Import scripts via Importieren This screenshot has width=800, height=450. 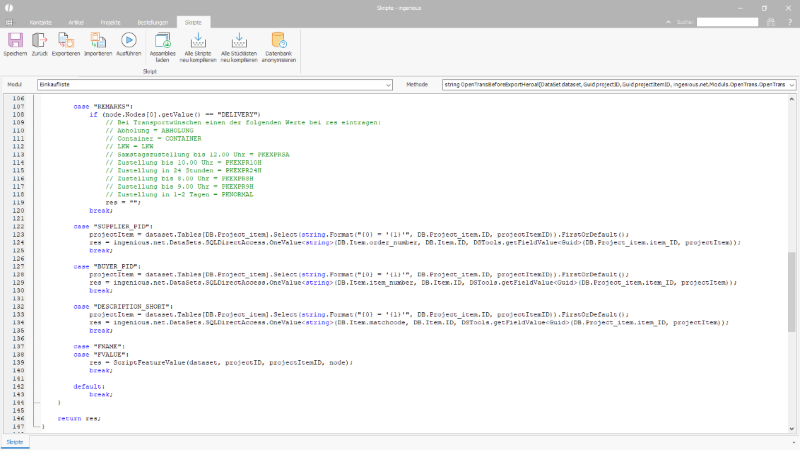tap(98, 44)
